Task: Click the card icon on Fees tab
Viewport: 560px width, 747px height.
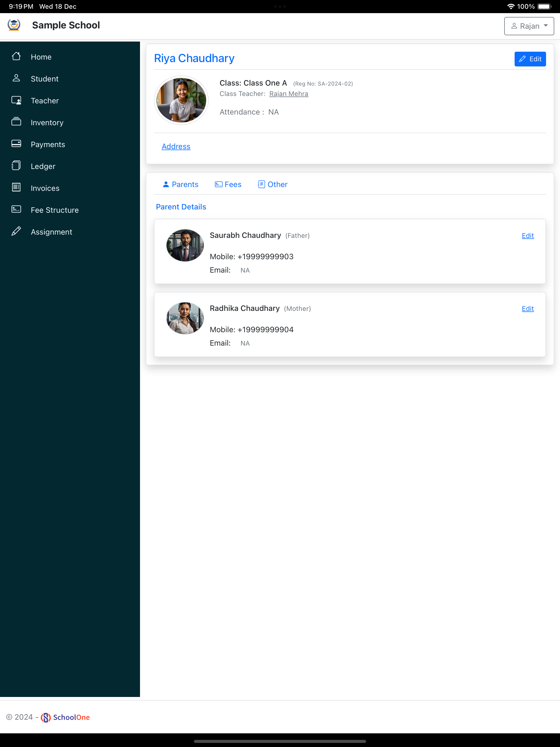Action: [x=218, y=184]
